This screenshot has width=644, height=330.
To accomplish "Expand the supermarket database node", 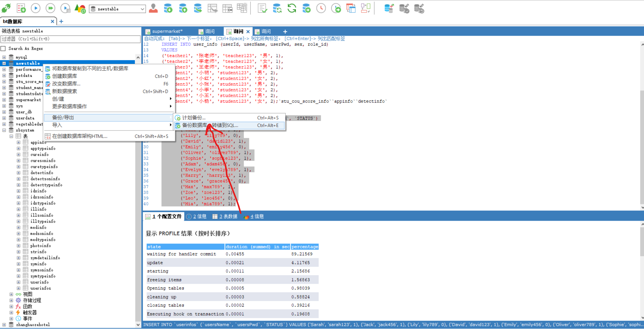I will coord(4,100).
